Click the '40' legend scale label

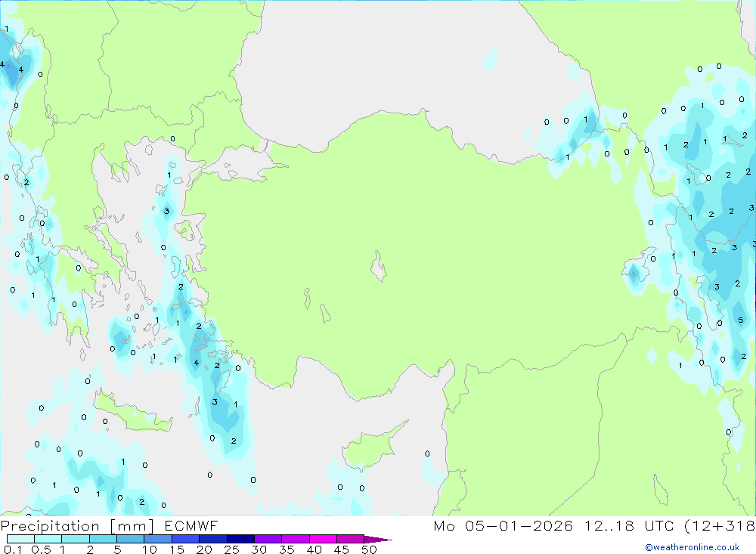coord(314,549)
